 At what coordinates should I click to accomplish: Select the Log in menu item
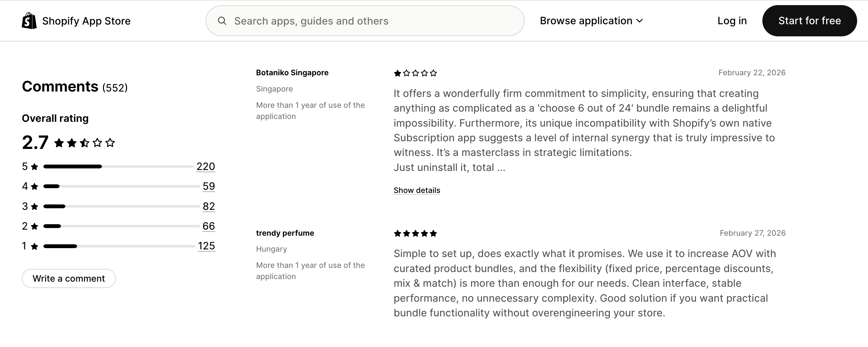tap(731, 20)
